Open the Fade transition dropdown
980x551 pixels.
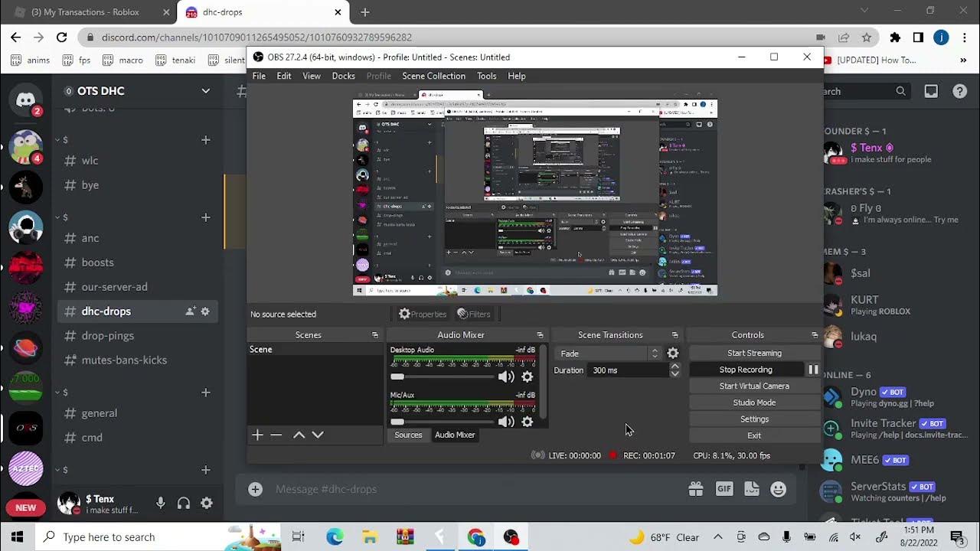pos(609,354)
